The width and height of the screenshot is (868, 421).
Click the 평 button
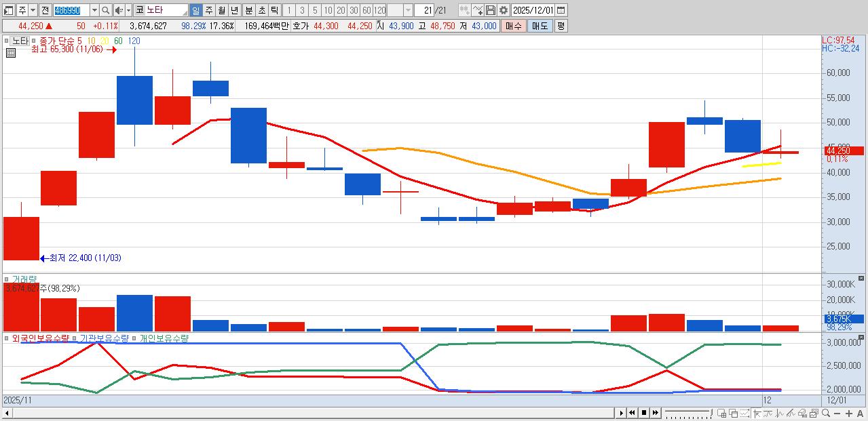pos(561,26)
